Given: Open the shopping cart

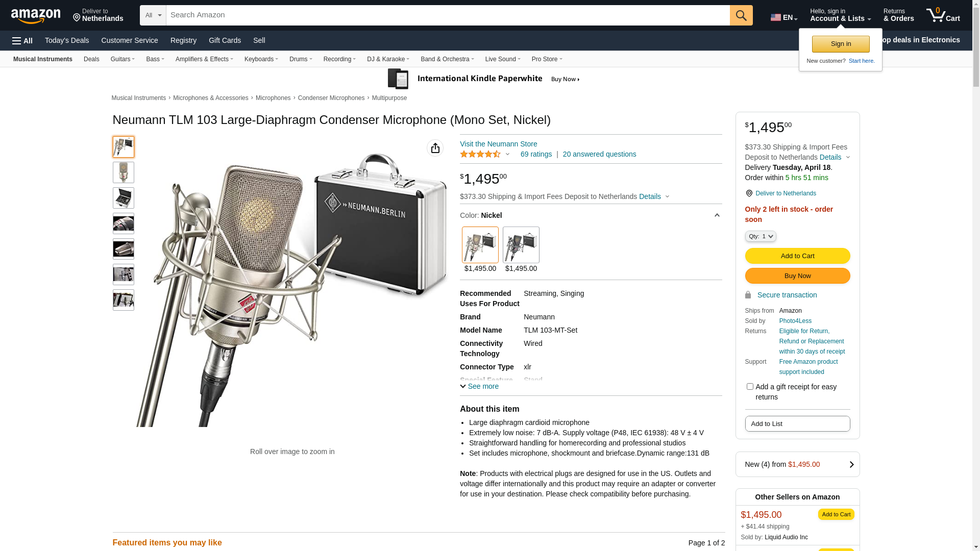Looking at the screenshot, I should (943, 15).
